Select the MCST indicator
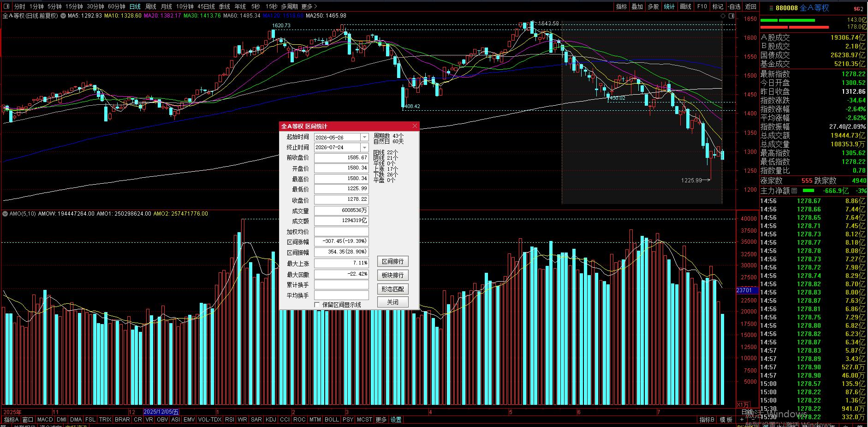Image resolution: width=868 pixels, height=427 pixels. click(364, 420)
